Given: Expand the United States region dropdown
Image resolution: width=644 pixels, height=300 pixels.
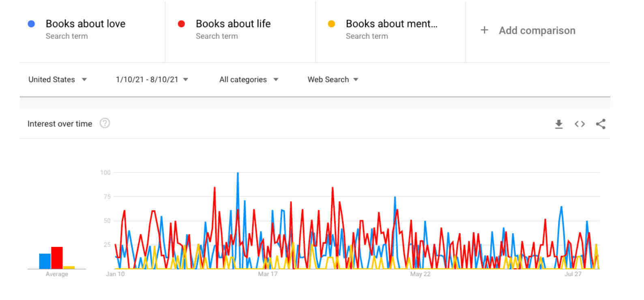Looking at the screenshot, I should point(58,80).
